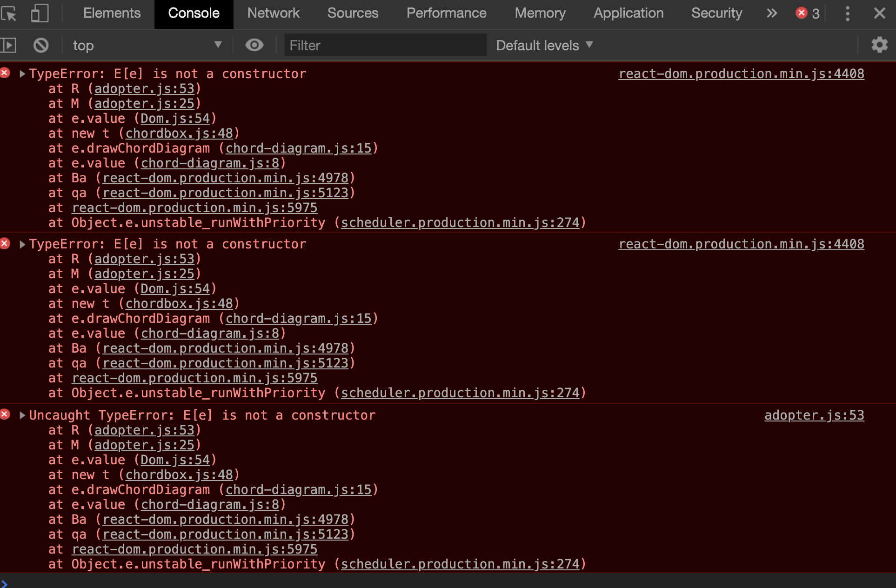Viewport: 896px width, 588px height.
Task: Click the Filter input field
Action: pyautogui.click(x=385, y=45)
